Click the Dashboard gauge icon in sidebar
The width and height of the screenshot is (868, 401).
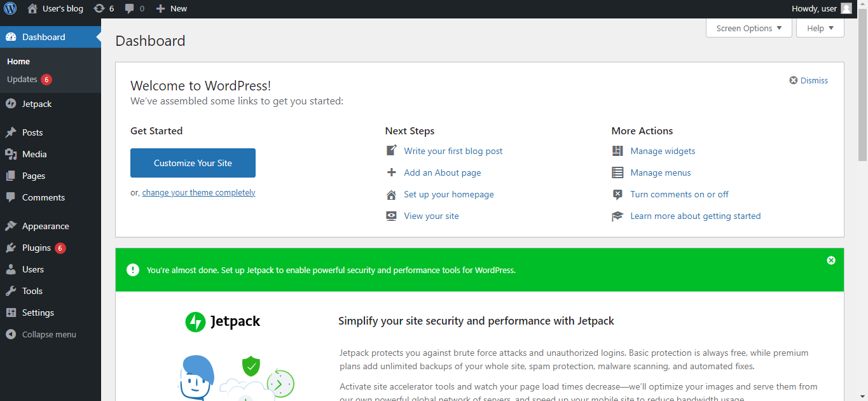11,37
